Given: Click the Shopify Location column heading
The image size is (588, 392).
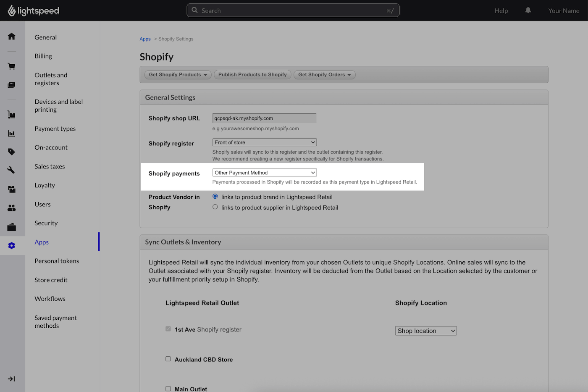Looking at the screenshot, I should click(x=421, y=303).
